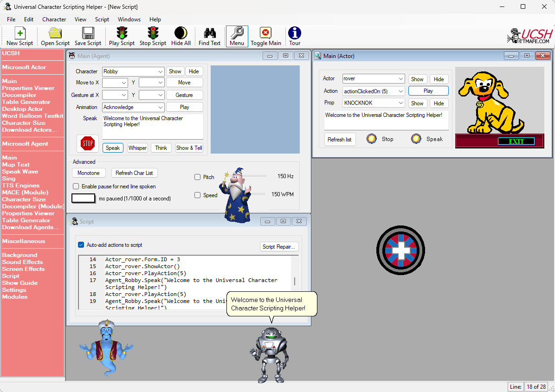Click the Refresh Char List button
This screenshot has height=392, width=555.
[134, 173]
